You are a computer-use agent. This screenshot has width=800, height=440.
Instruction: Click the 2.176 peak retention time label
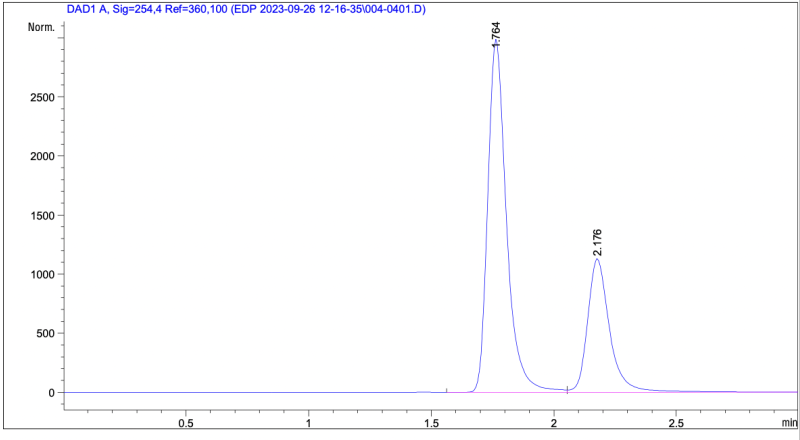pos(597,242)
